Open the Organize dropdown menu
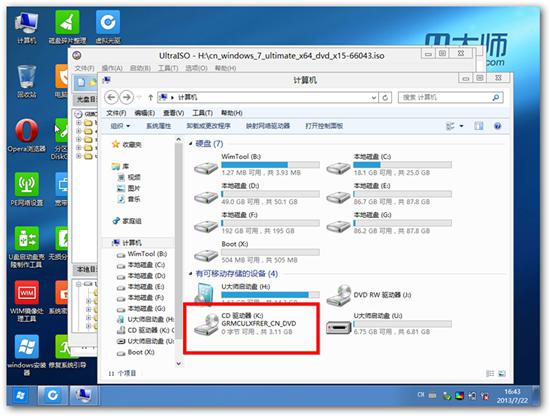Screen dimensions: 550x416 (x=120, y=126)
